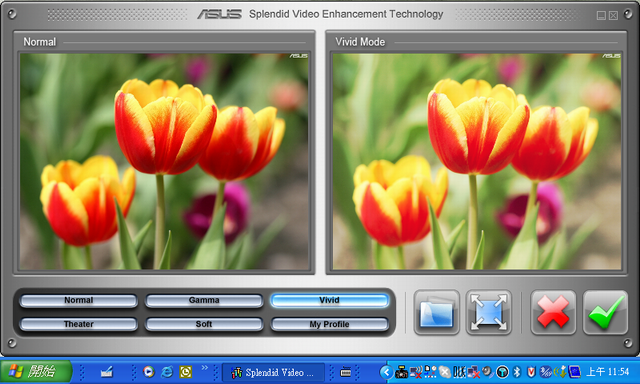Image resolution: width=640 pixels, height=384 pixels.
Task: Cancel changes with the red X icon
Action: tap(553, 313)
